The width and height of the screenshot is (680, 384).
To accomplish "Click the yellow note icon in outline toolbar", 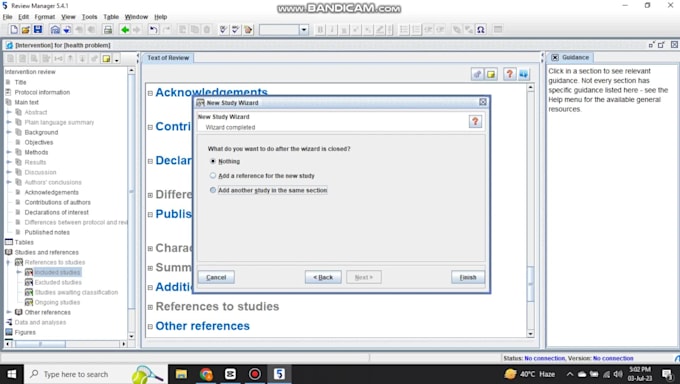I will point(106,59).
